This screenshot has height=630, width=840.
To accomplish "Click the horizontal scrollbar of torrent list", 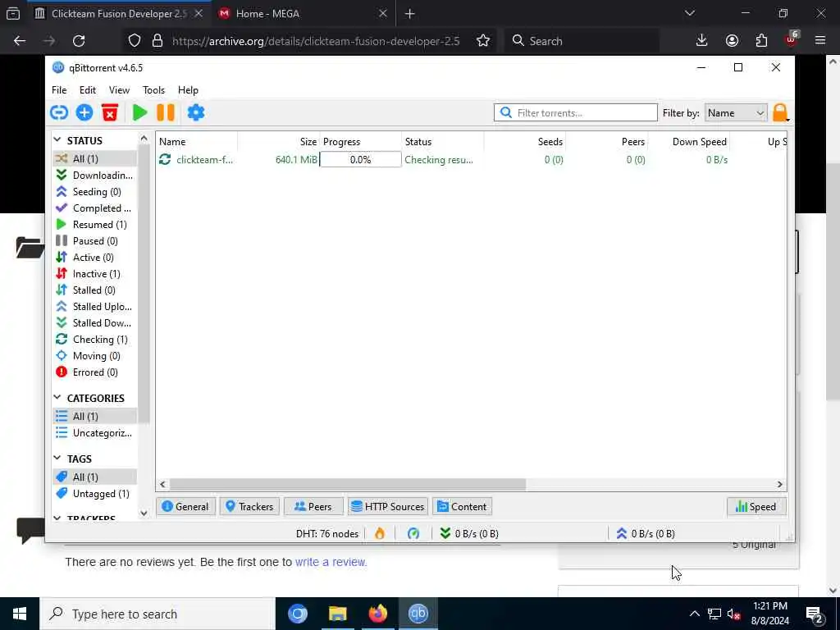I will point(347,484).
